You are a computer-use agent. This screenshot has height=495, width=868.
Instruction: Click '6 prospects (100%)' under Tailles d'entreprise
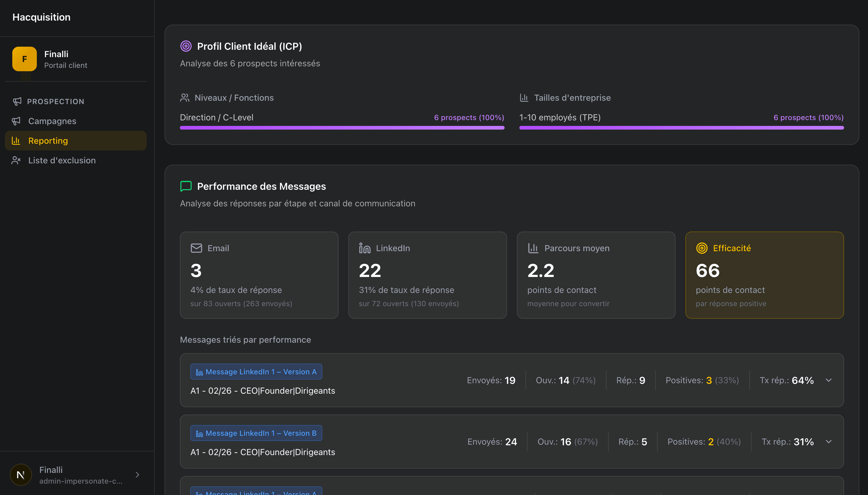pos(809,118)
